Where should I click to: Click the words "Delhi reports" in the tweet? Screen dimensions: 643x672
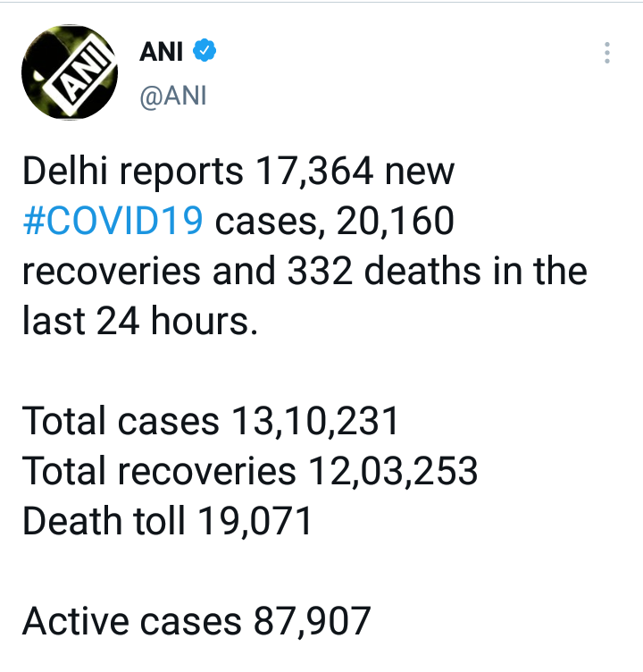pyautogui.click(x=131, y=172)
